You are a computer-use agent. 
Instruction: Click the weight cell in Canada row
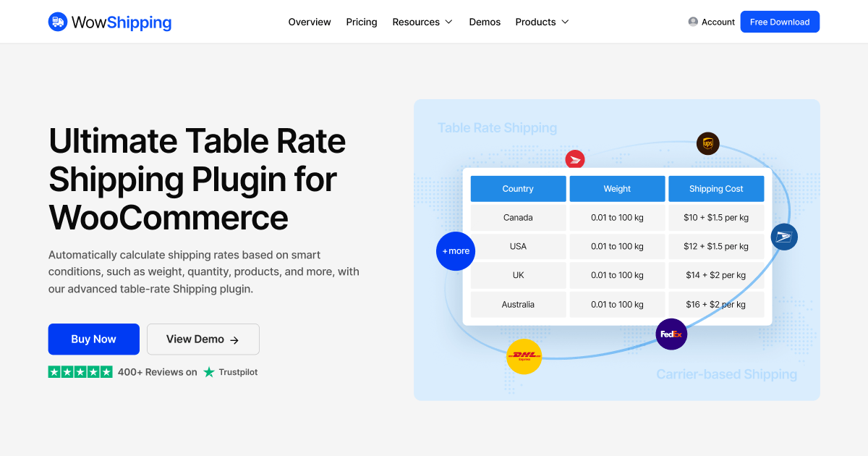click(617, 217)
